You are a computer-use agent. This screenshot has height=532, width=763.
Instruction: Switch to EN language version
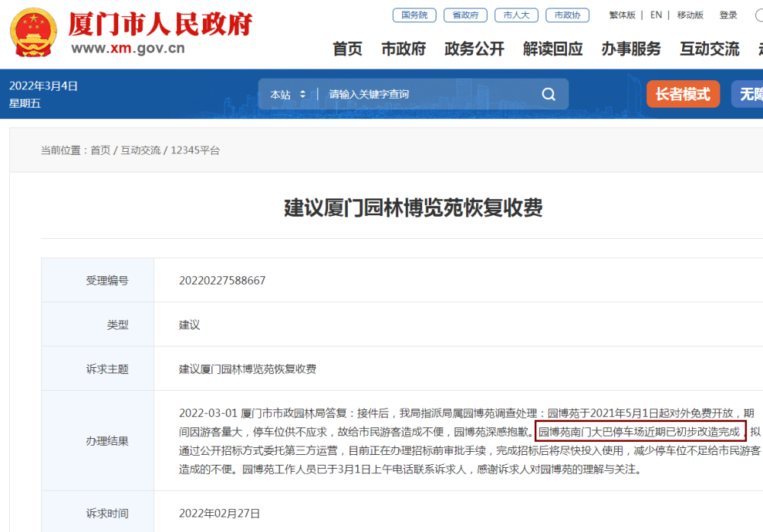coord(656,15)
